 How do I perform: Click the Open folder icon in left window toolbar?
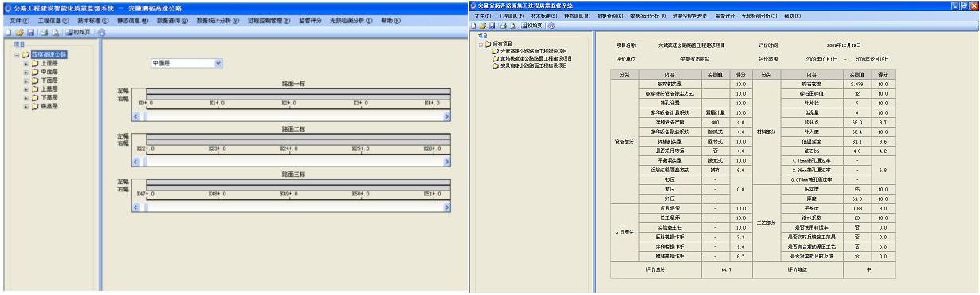coord(19,33)
